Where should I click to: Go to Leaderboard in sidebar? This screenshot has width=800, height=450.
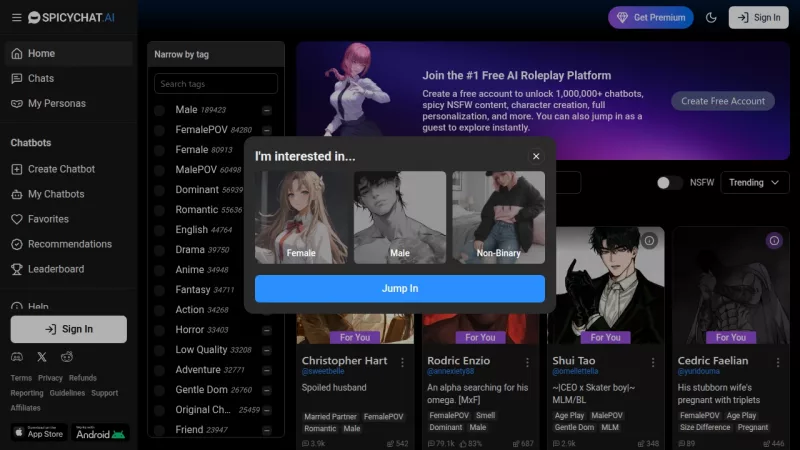tap(56, 269)
